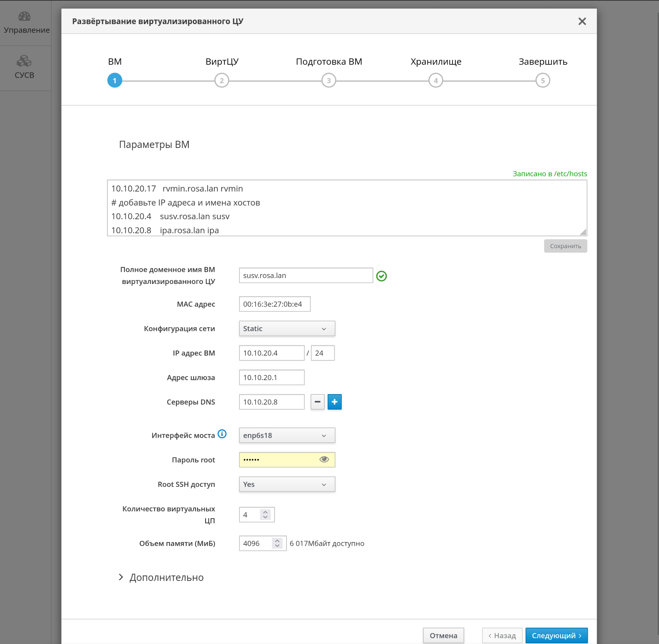Click the hosts textarea resize handle
The image size is (659, 644).
583,232
